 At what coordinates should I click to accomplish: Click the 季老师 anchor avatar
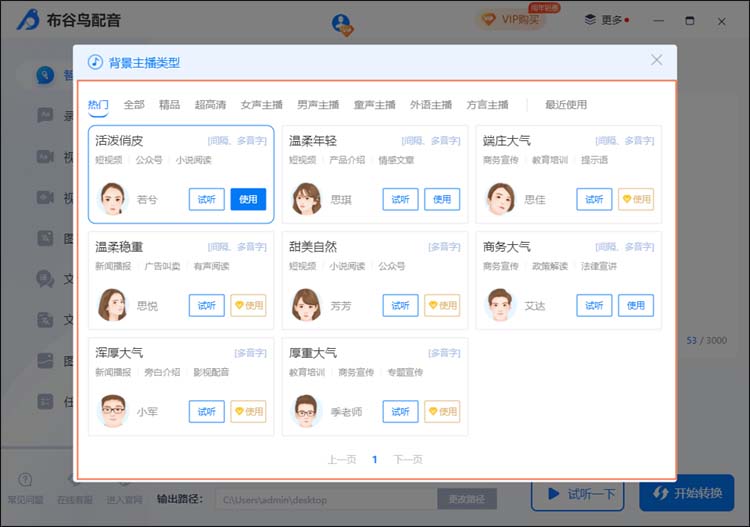pos(307,411)
